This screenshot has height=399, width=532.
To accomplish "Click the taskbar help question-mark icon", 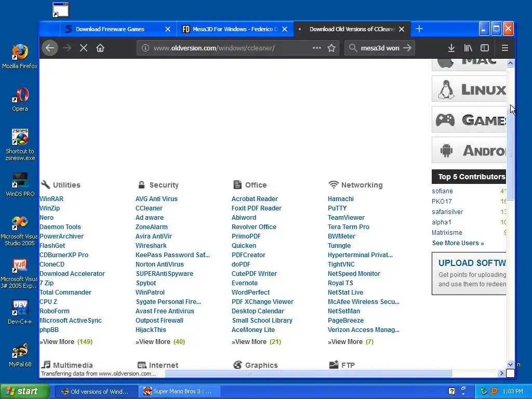I will (451, 391).
